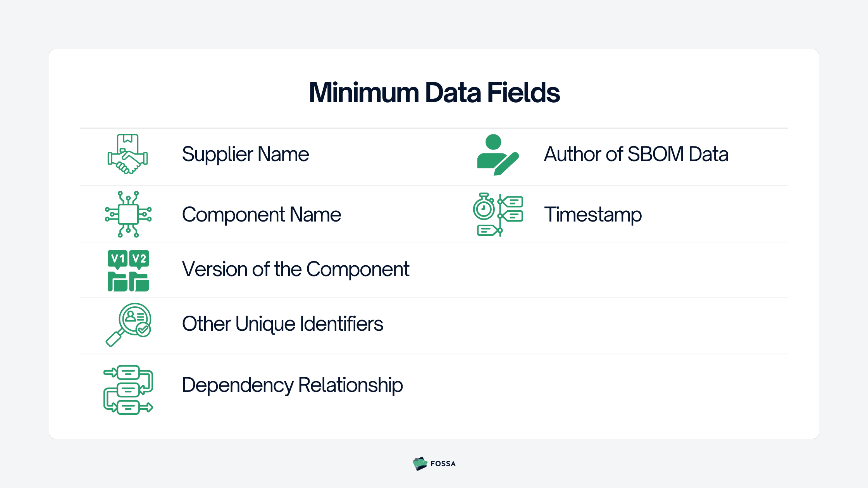Select the "Timestamp" label

[592, 215]
